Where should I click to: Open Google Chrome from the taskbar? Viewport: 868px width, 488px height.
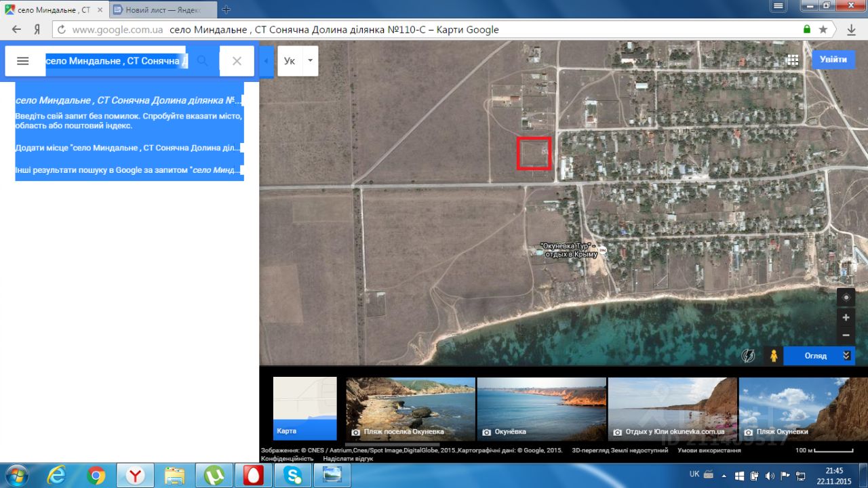tap(96, 476)
